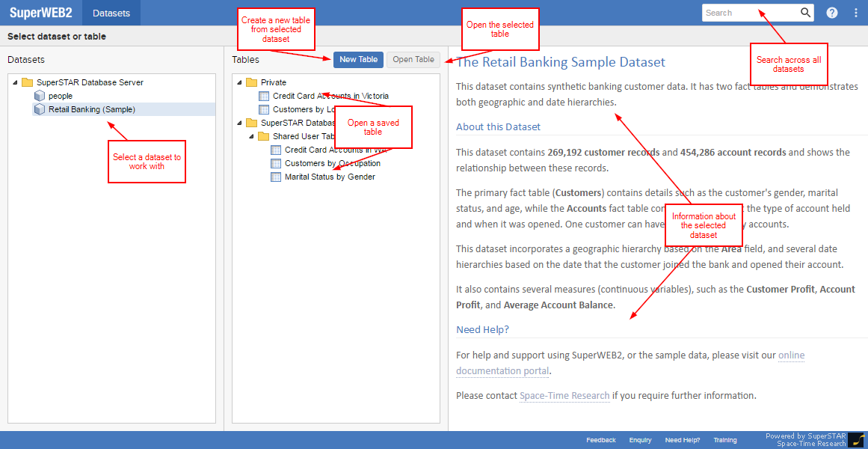Screen dimensions: 868x449
Task: Select the people dataset cube icon
Action: point(40,96)
